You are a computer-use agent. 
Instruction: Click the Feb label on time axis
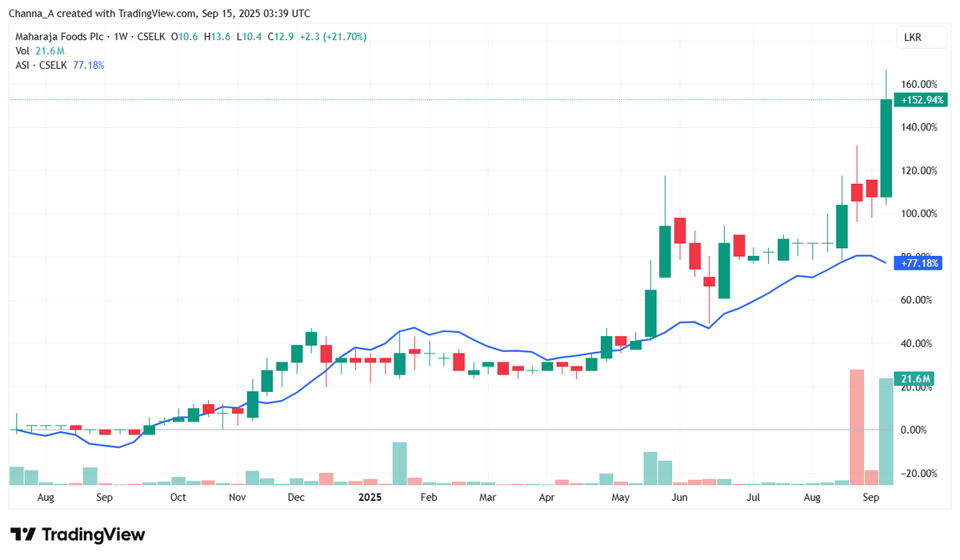tap(429, 497)
